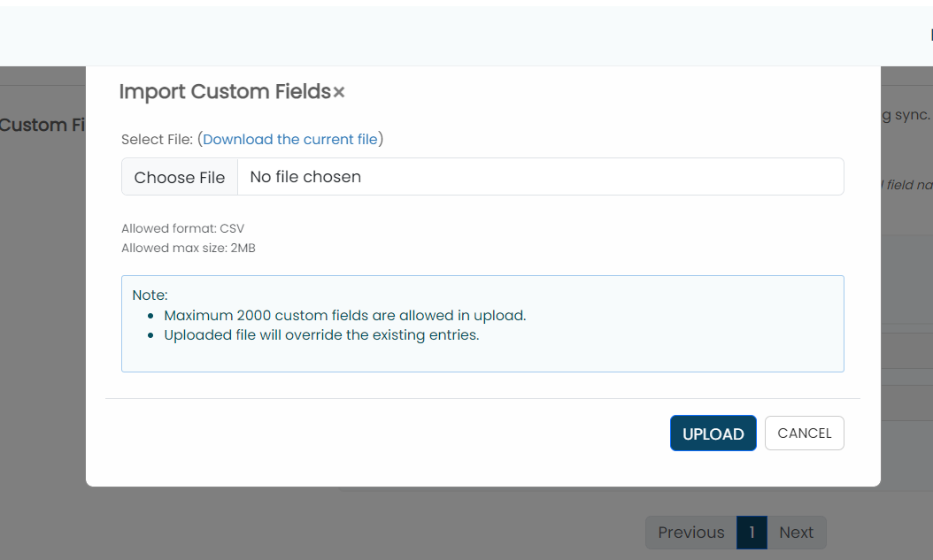
Task: Click the dimmed overlay left of Previous
Action: click(354, 526)
